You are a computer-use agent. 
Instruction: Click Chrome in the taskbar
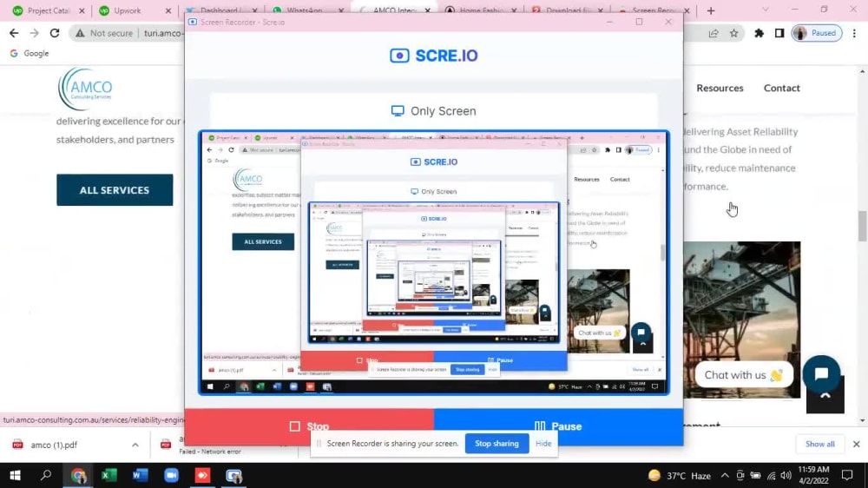pos(78,475)
